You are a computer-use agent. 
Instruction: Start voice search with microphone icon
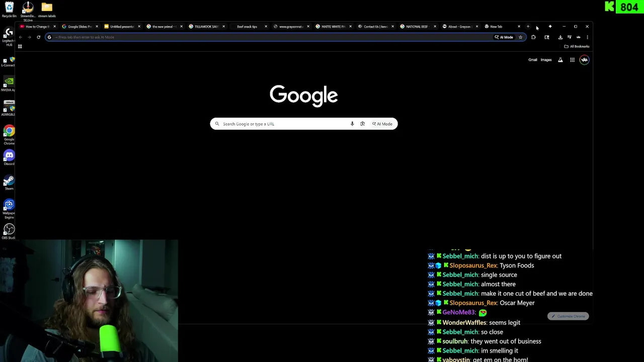(352, 124)
